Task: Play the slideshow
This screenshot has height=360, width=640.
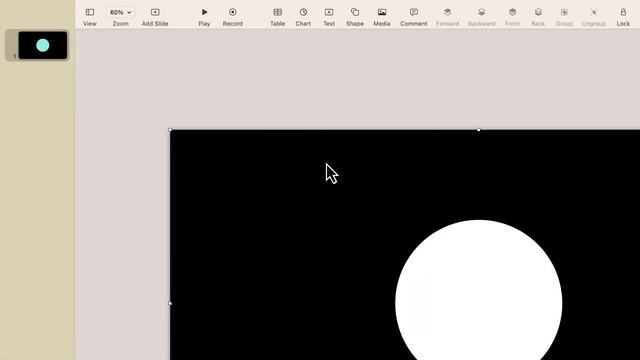Action: coord(204,17)
